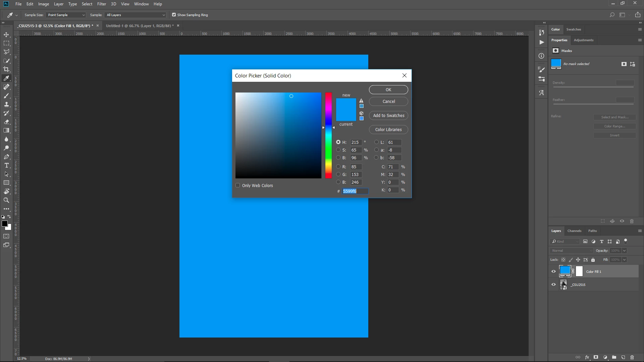Hide the Color Fill 1 layer

pos(554,271)
